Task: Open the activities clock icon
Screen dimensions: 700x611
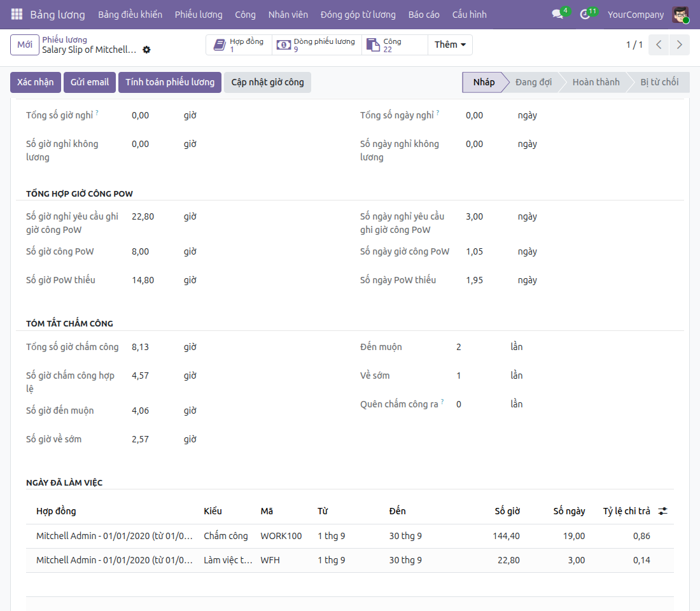Action: tap(585, 14)
